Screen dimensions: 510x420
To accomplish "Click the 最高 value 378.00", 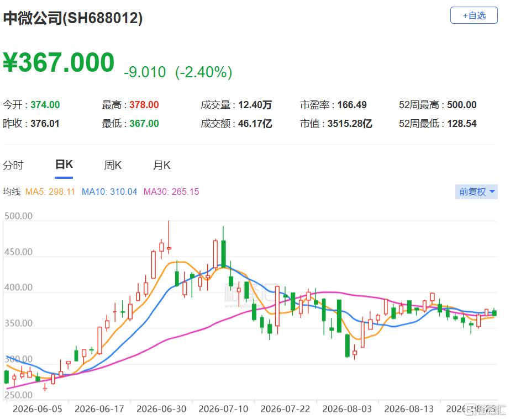I will [144, 105].
